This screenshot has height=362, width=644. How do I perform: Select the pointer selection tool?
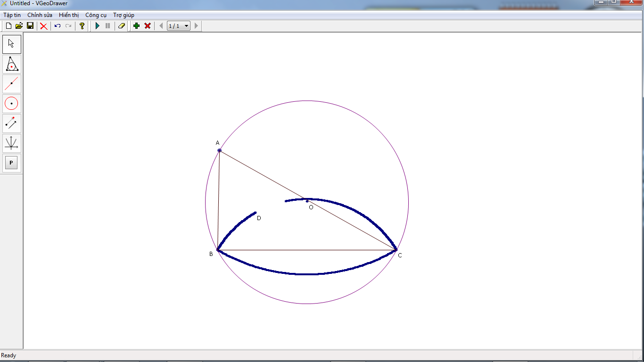12,44
